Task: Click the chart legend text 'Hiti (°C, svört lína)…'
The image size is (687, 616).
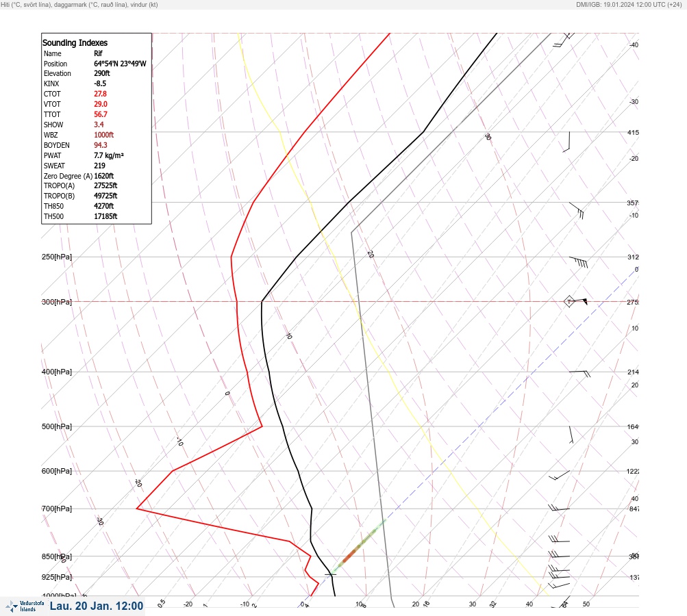Action: click(79, 5)
